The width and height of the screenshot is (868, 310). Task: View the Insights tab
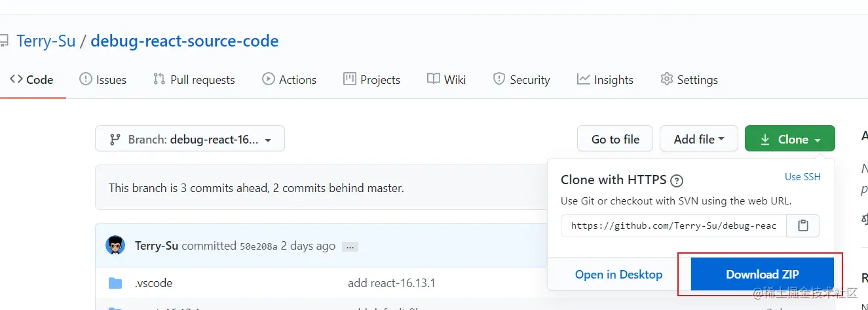tap(605, 79)
